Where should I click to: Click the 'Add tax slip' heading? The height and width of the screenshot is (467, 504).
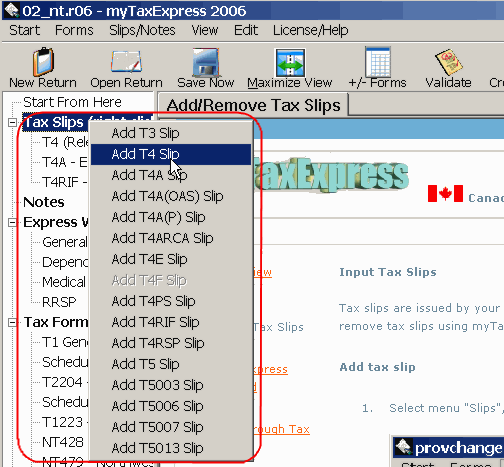[x=378, y=367]
